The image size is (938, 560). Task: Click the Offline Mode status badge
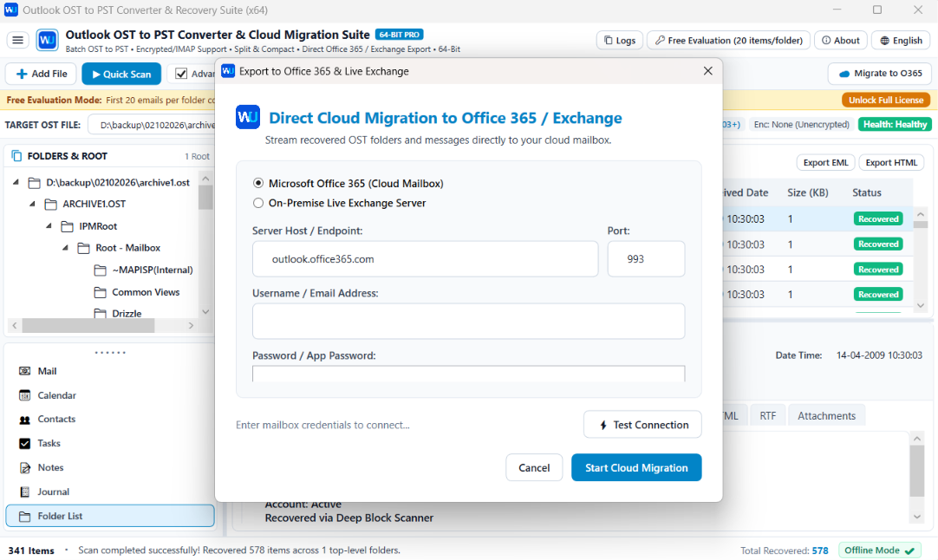coord(879,550)
